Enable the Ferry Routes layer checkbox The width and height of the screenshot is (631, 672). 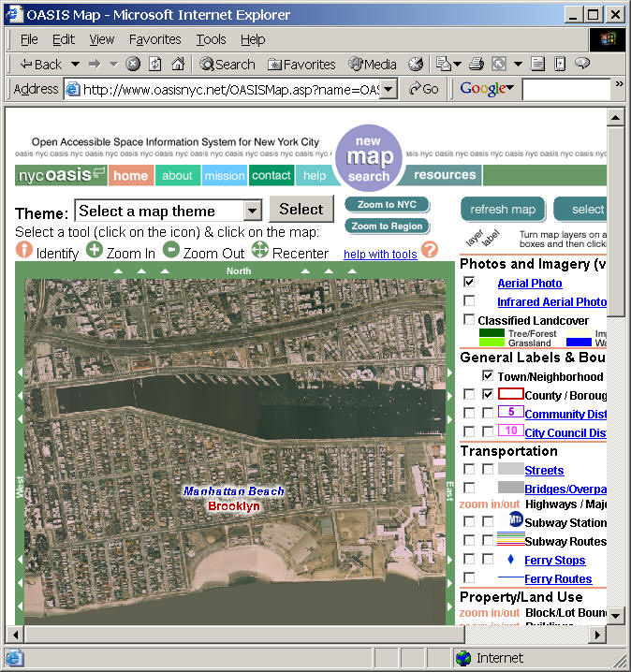pos(469,577)
